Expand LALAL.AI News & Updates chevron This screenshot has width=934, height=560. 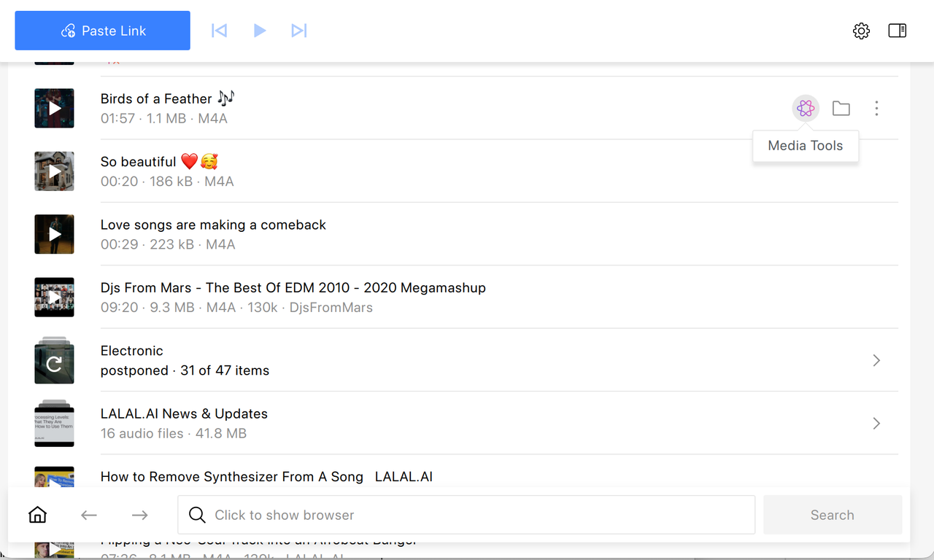point(876,423)
